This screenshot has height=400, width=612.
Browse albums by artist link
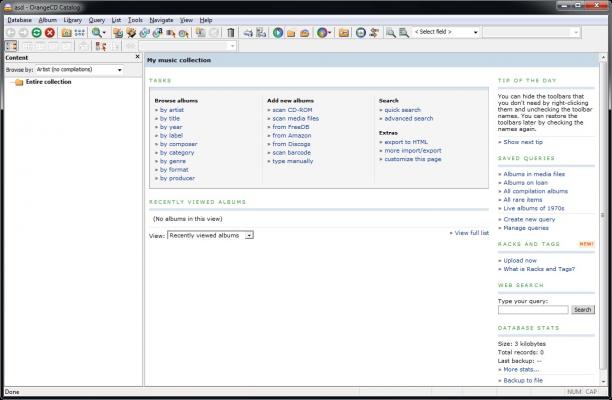coord(172,110)
